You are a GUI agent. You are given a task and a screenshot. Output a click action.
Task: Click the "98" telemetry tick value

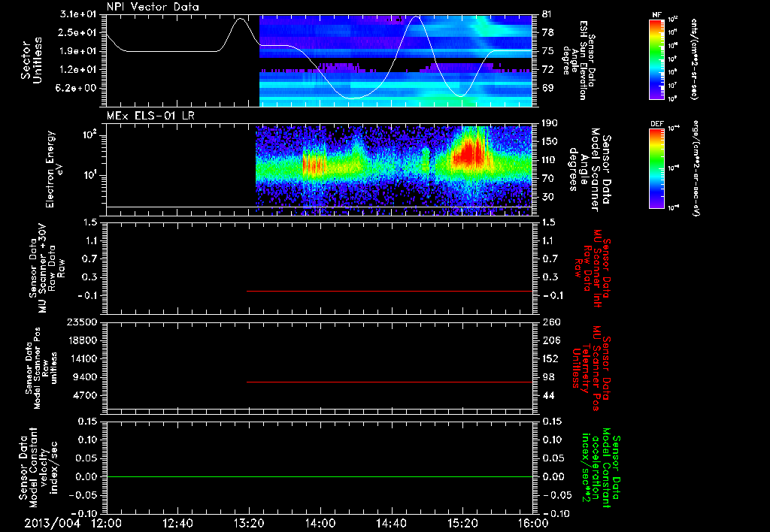pyautogui.click(x=548, y=377)
